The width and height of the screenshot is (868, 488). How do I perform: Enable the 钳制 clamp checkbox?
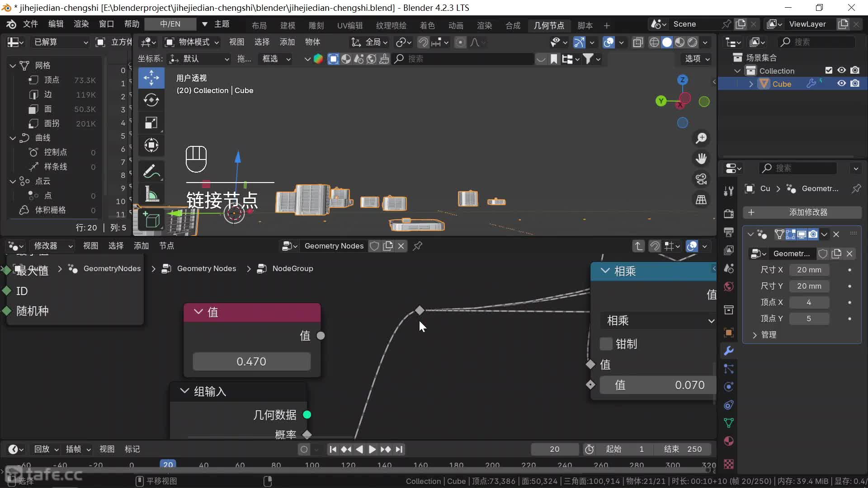606,344
